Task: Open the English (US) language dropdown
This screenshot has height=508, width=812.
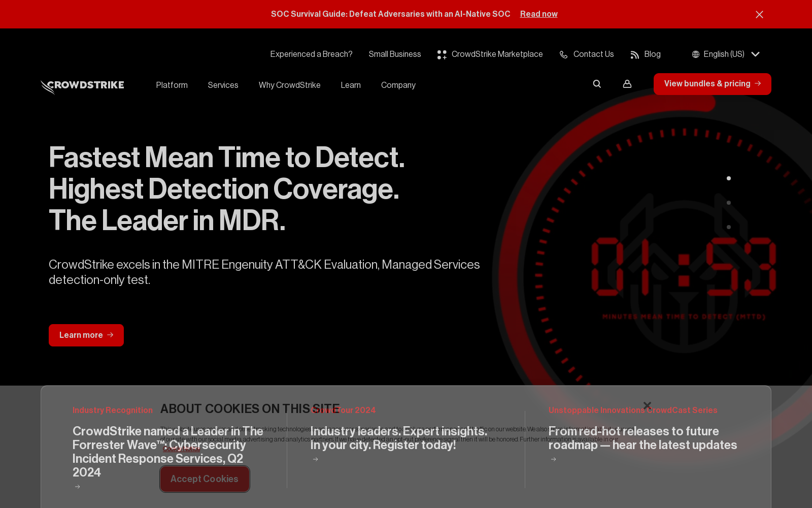Action: tap(726, 54)
